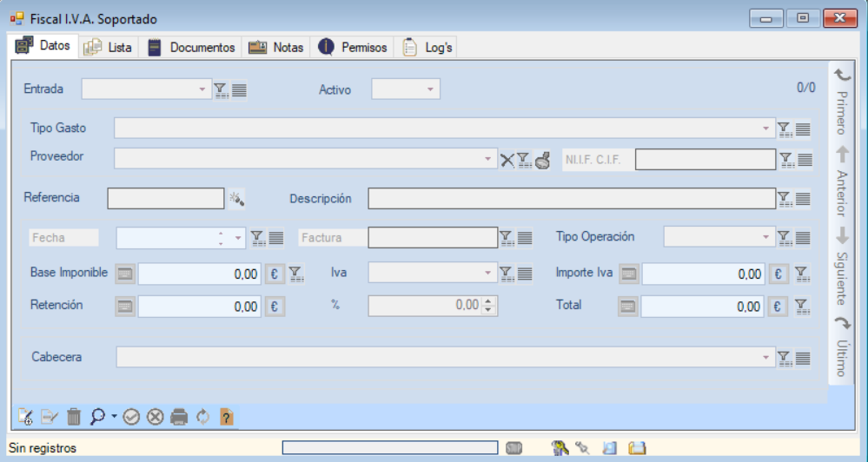
Task: Click the magnifier search icon
Action: tap(98, 418)
